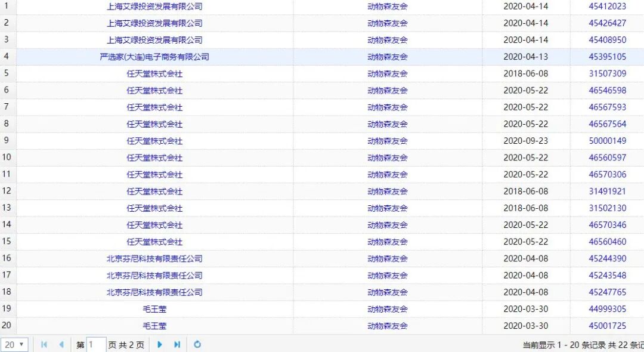Click trademark 动物森友会 in row 13

pyautogui.click(x=388, y=208)
